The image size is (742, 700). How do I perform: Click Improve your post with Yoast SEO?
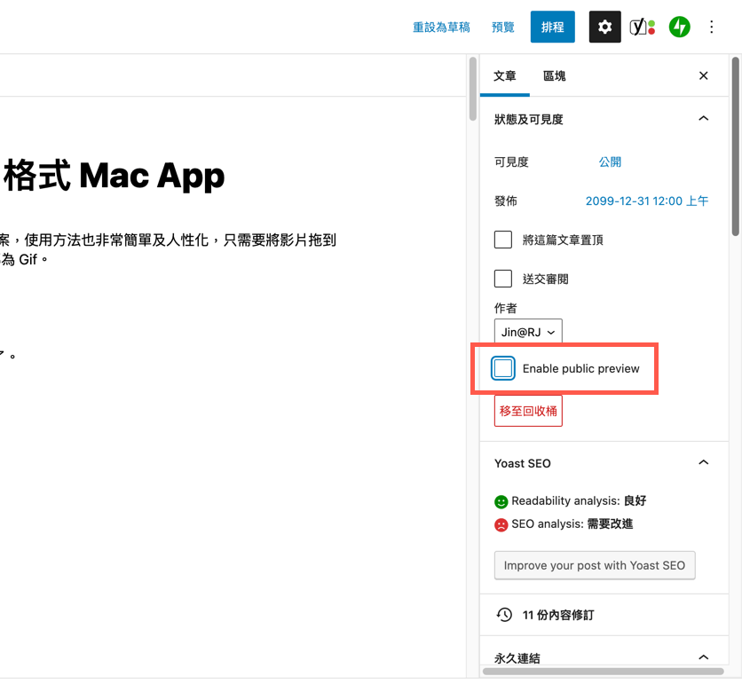[595, 565]
